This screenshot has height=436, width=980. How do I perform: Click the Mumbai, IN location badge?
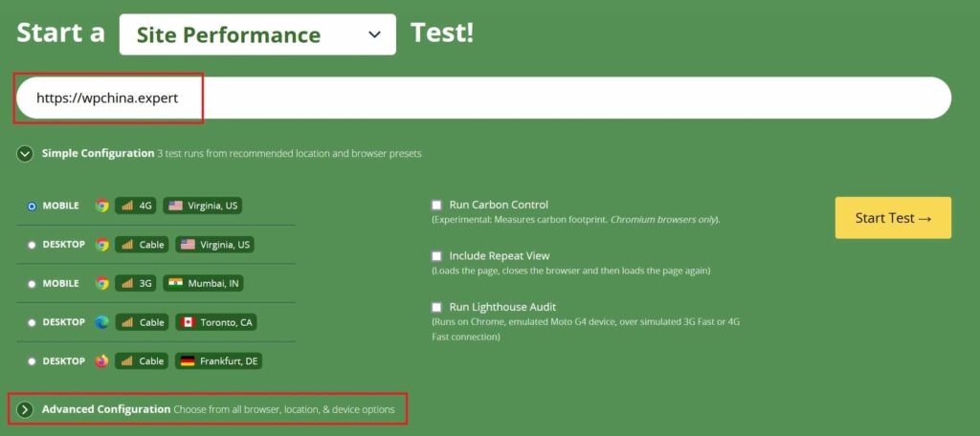[x=203, y=284]
